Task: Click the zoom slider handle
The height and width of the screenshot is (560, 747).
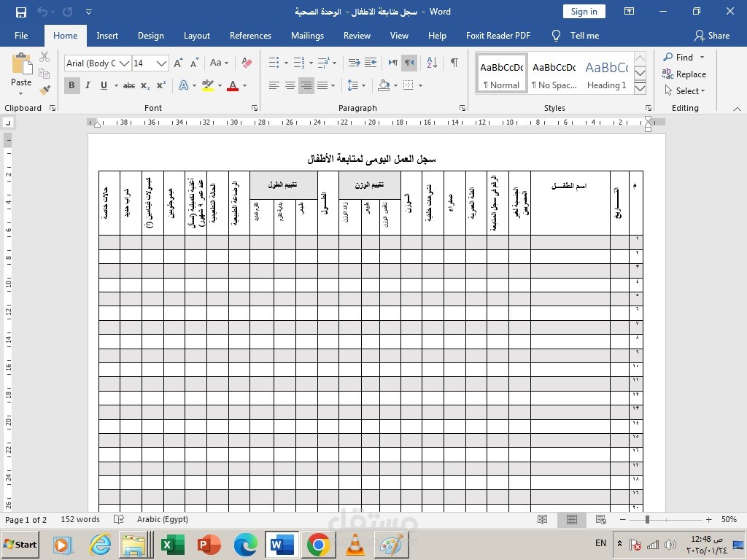Action: click(648, 519)
